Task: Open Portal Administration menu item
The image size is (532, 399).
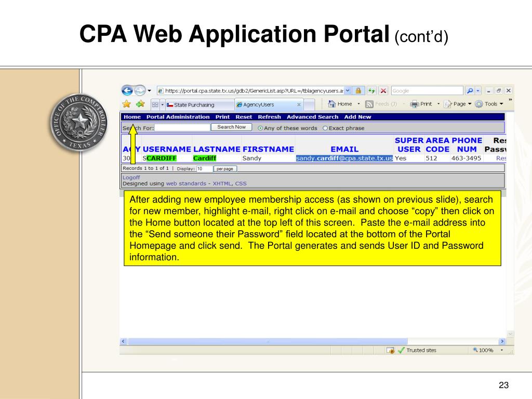Action: tap(178, 117)
